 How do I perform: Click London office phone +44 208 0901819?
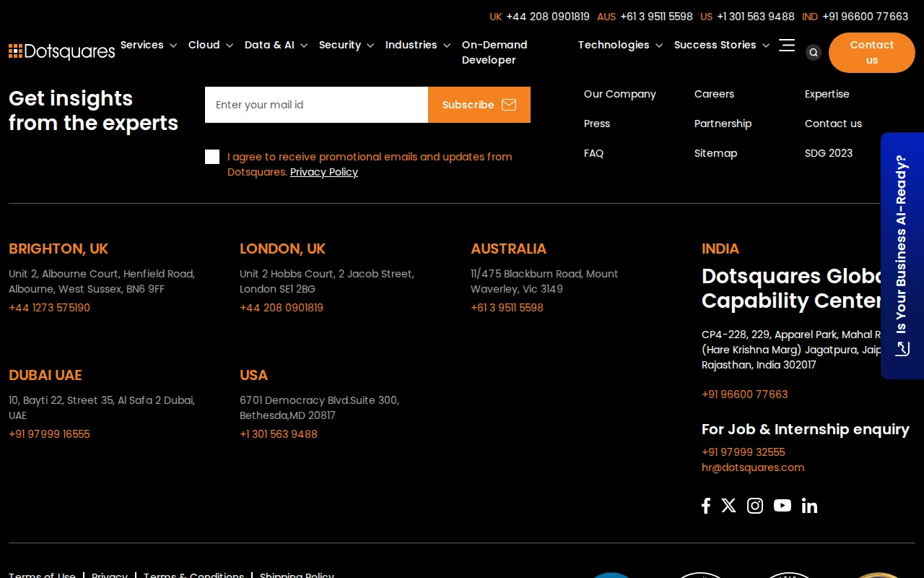(282, 308)
